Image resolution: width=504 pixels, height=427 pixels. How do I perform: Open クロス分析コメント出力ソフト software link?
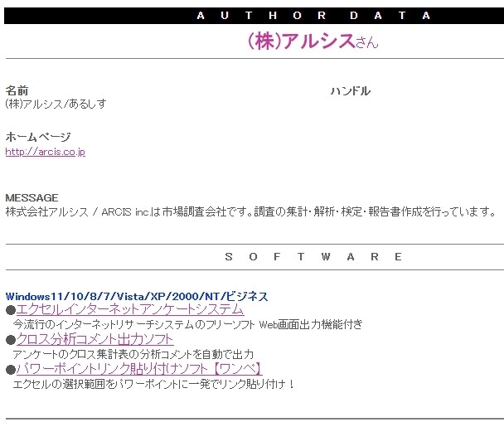95,339
